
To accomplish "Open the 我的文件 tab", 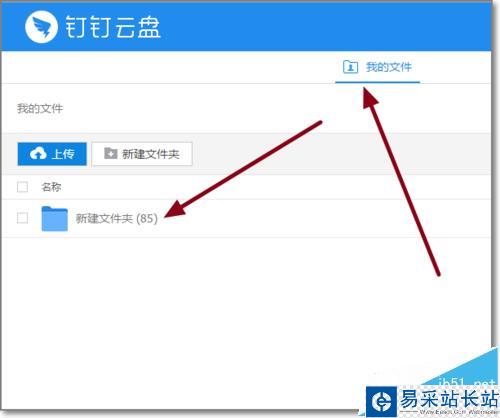I will (377, 68).
